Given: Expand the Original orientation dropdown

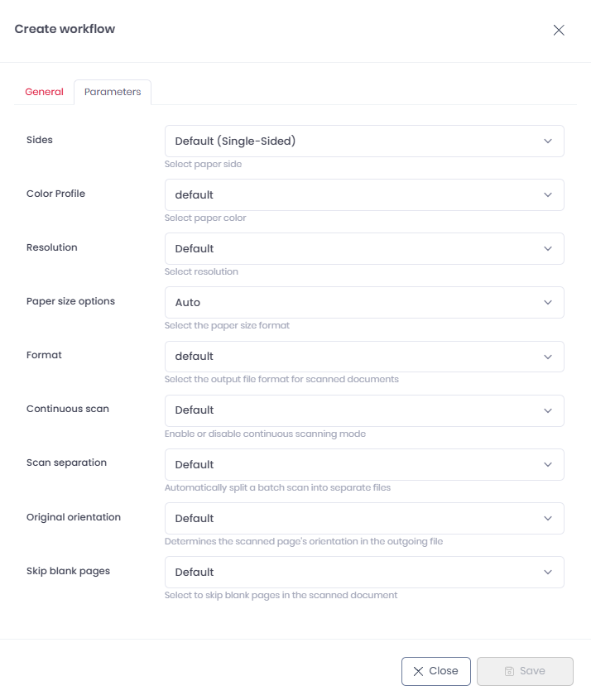Looking at the screenshot, I should [364, 519].
